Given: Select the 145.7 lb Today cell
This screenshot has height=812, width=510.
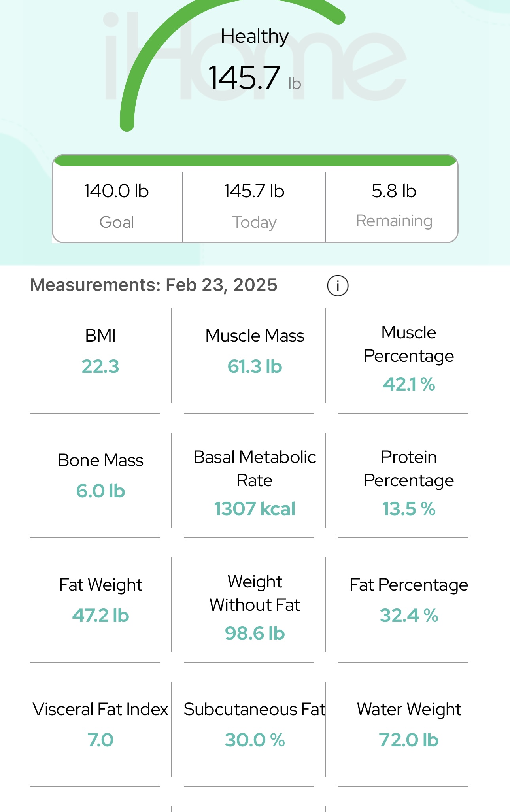Looking at the screenshot, I should [254, 205].
